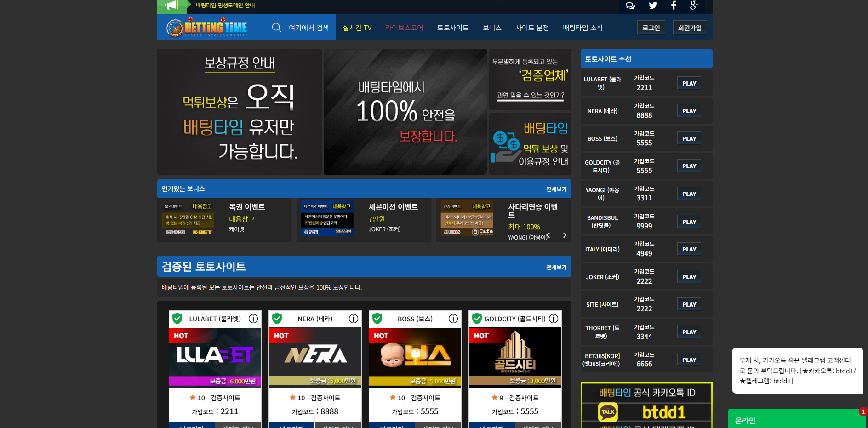Click the Google Plus icon
This screenshot has width=868, height=428.
coord(694,6)
